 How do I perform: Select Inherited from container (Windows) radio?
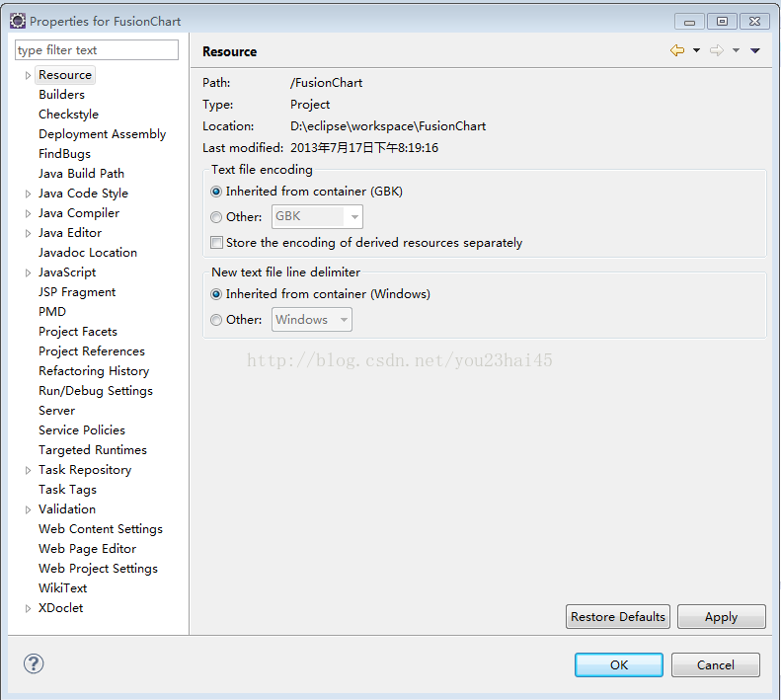[216, 294]
